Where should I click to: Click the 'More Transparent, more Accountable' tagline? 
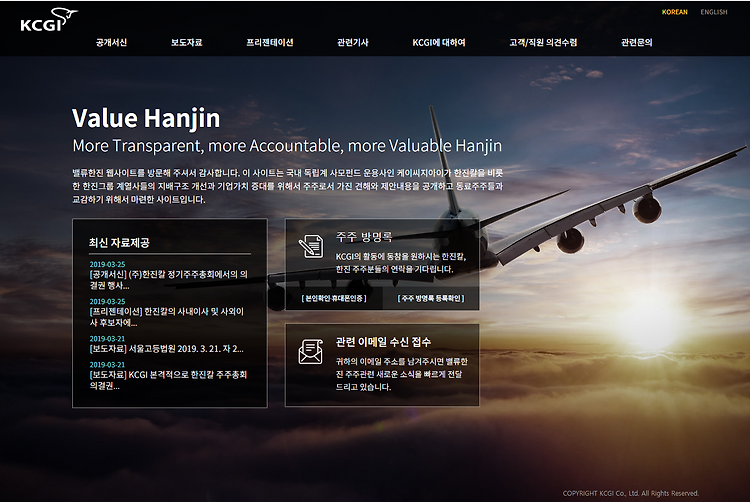pyautogui.click(x=287, y=145)
